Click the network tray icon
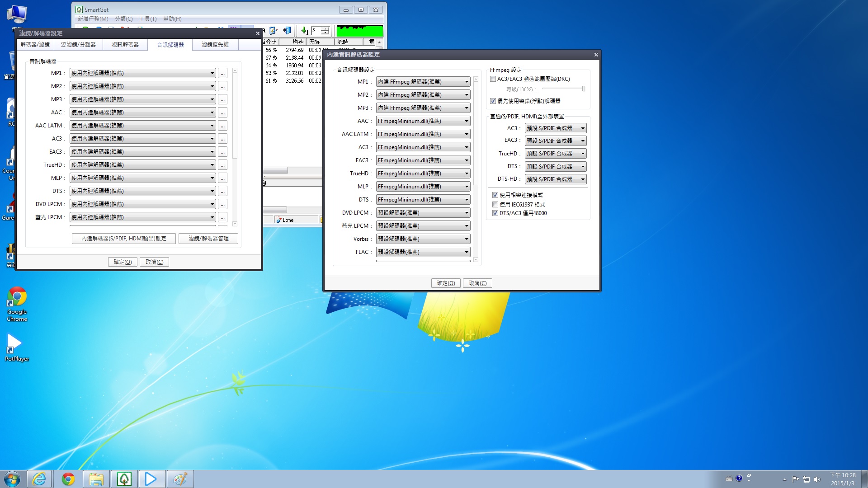 (806, 479)
